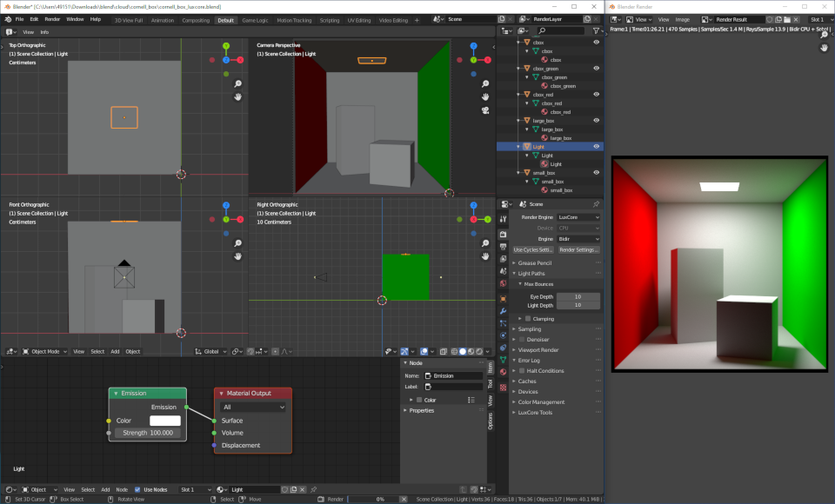Open the Physics properties tab icon
Image resolution: width=835 pixels, height=504 pixels.
pyautogui.click(x=504, y=335)
